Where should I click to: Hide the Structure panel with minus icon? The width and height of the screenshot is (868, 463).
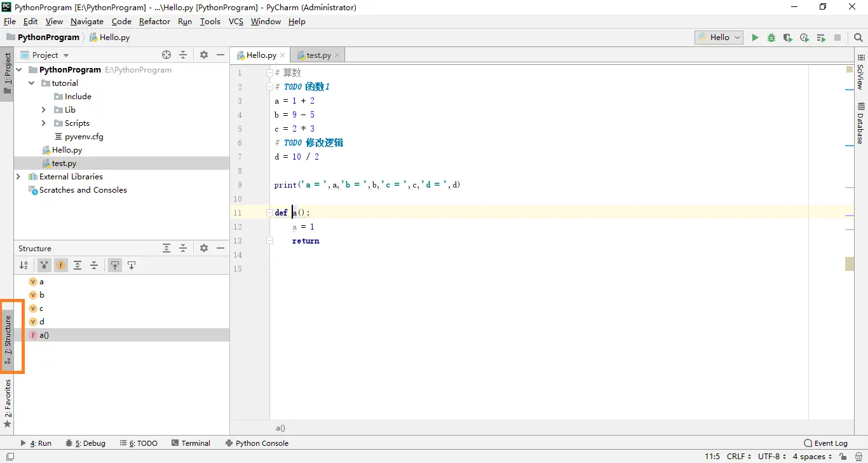(x=220, y=248)
